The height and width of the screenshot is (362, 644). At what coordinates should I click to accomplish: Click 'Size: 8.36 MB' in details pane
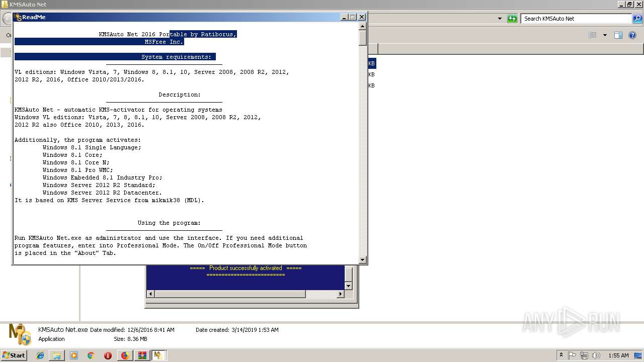tap(130, 339)
